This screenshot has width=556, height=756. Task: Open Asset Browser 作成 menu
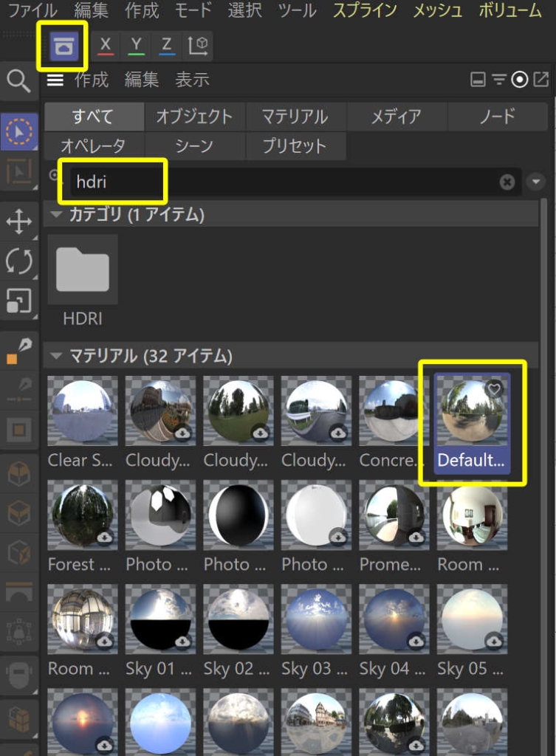click(x=92, y=80)
